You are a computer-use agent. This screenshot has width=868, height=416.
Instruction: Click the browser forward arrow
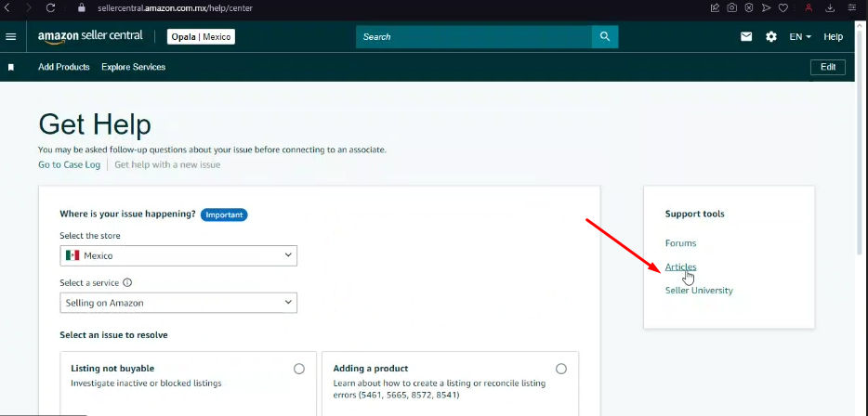click(x=29, y=7)
